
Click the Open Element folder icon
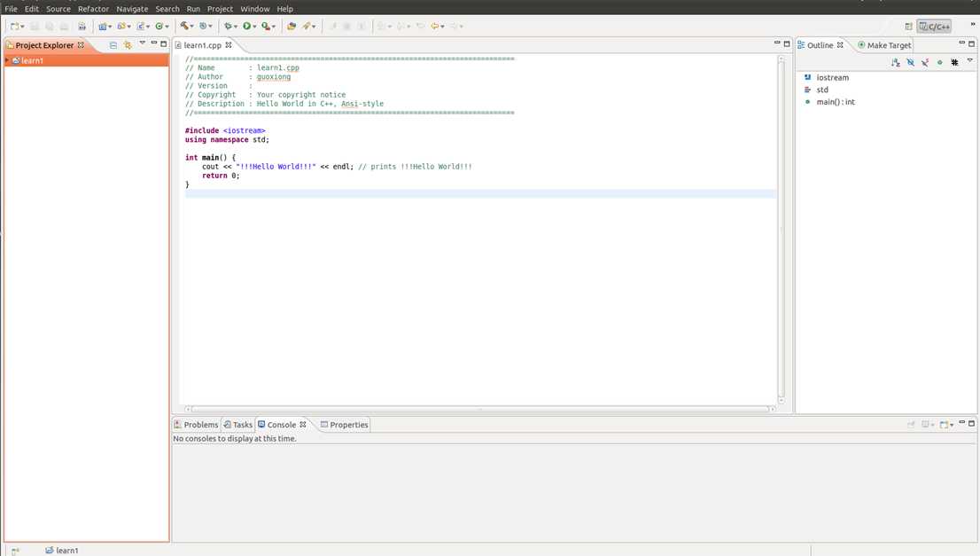pos(292,27)
